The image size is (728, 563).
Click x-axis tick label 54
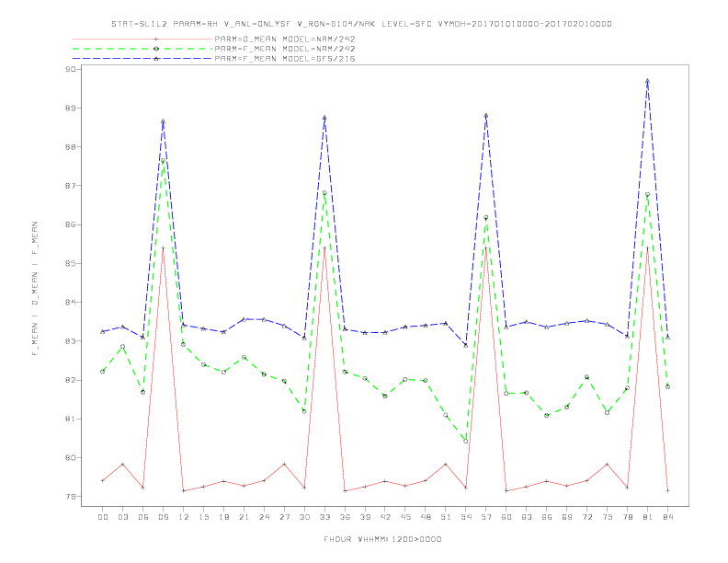click(x=466, y=517)
